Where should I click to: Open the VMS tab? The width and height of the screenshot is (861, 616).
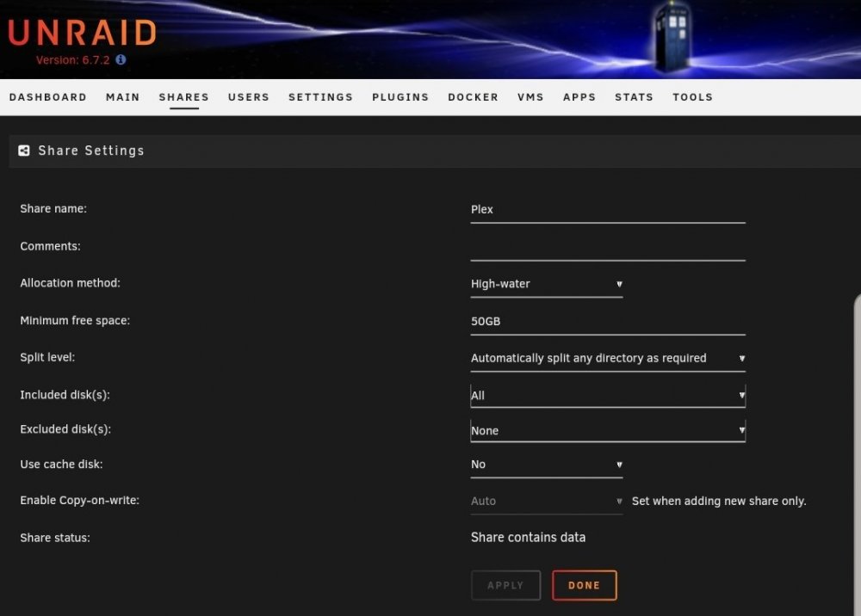530,97
